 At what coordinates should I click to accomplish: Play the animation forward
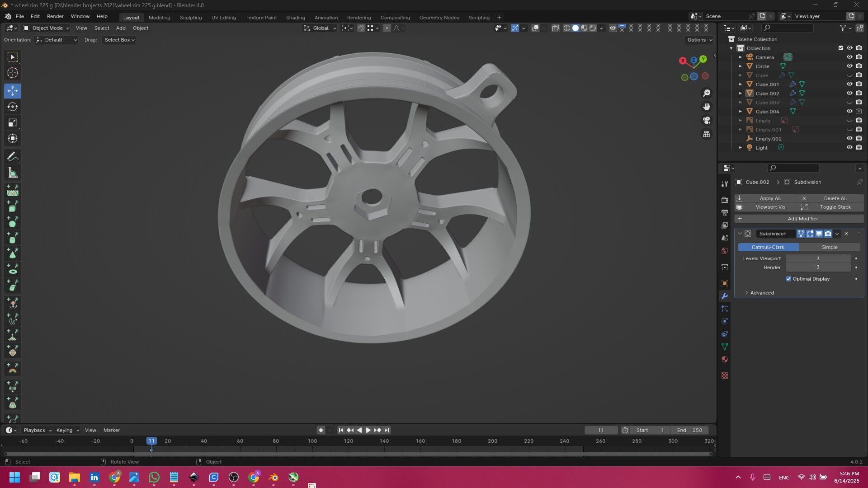368,430
